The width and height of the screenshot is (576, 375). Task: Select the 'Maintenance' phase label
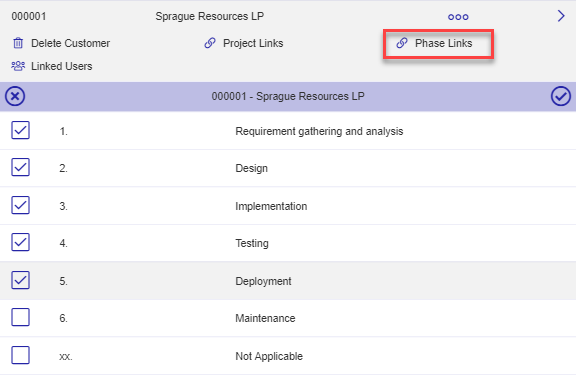(265, 318)
